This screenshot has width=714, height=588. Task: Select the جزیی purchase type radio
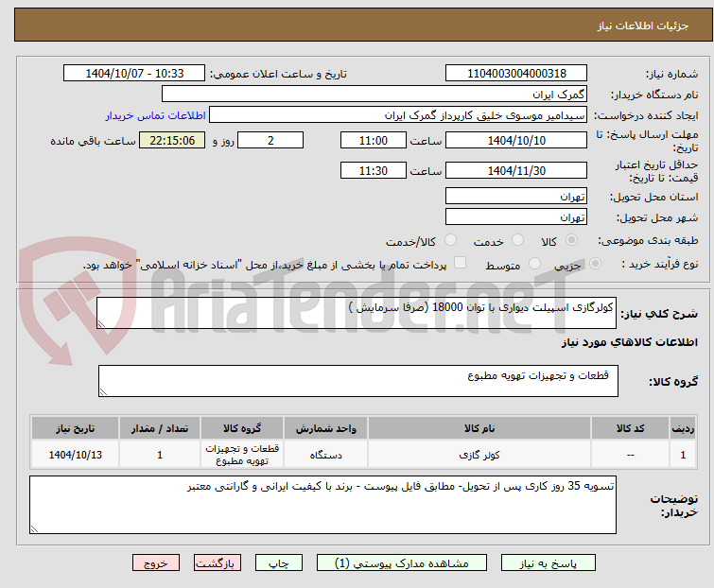coord(595,264)
